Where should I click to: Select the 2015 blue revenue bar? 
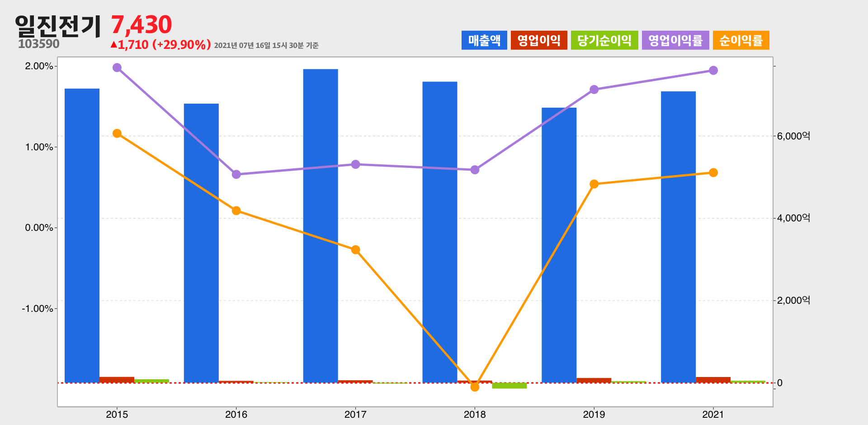pos(82,236)
